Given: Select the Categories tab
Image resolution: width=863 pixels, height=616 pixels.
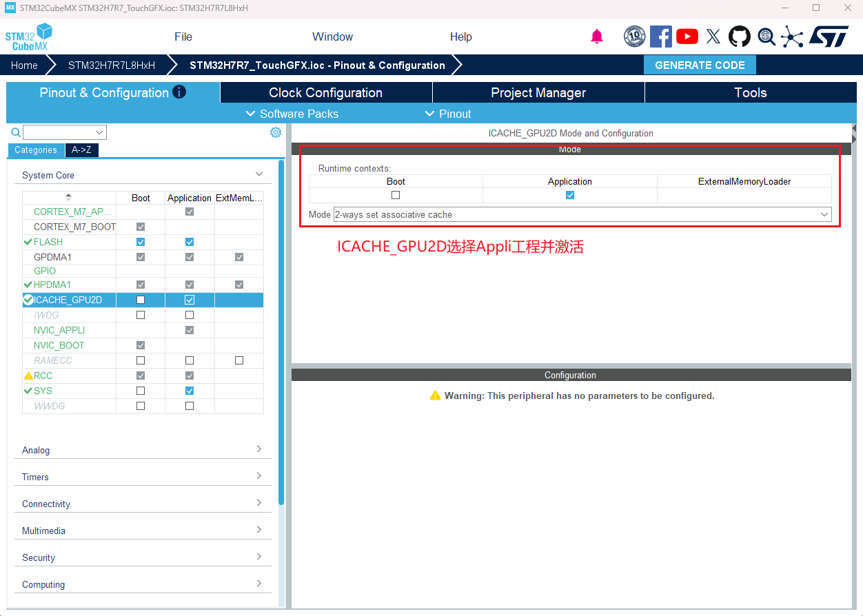Looking at the screenshot, I should pyautogui.click(x=36, y=150).
